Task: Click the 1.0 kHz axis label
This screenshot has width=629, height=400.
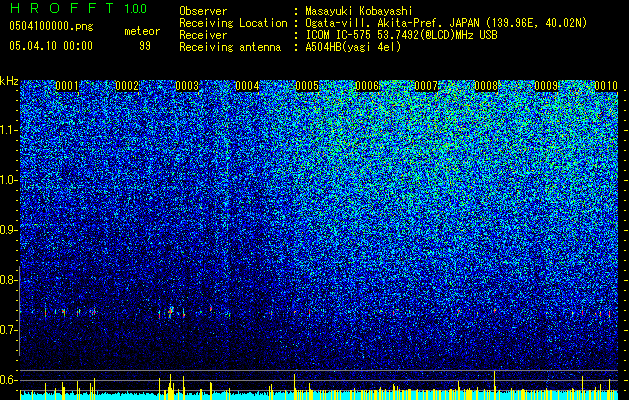Action: tap(8, 180)
